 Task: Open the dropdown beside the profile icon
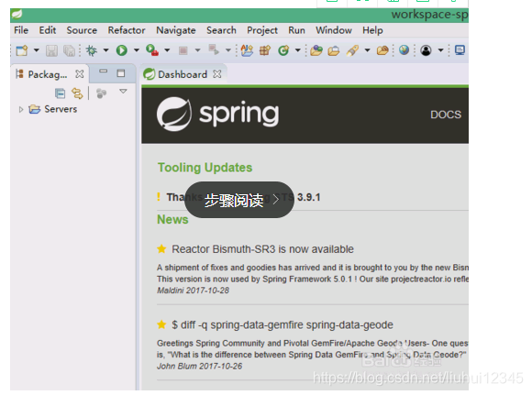pos(440,50)
